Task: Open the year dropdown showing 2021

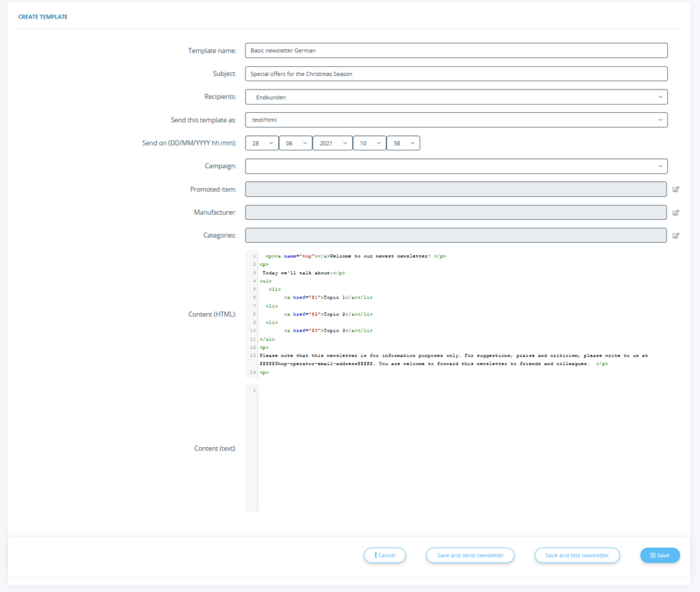Action: (332, 143)
